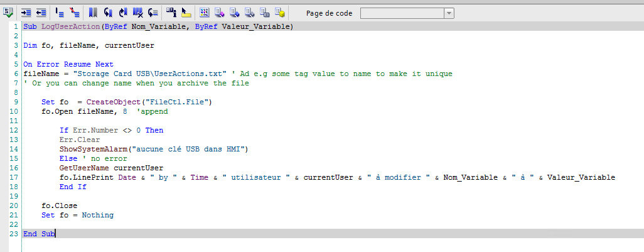The image size is (644, 252).
Task: Click the uncomment icon with red slash
Action: tap(75, 12)
